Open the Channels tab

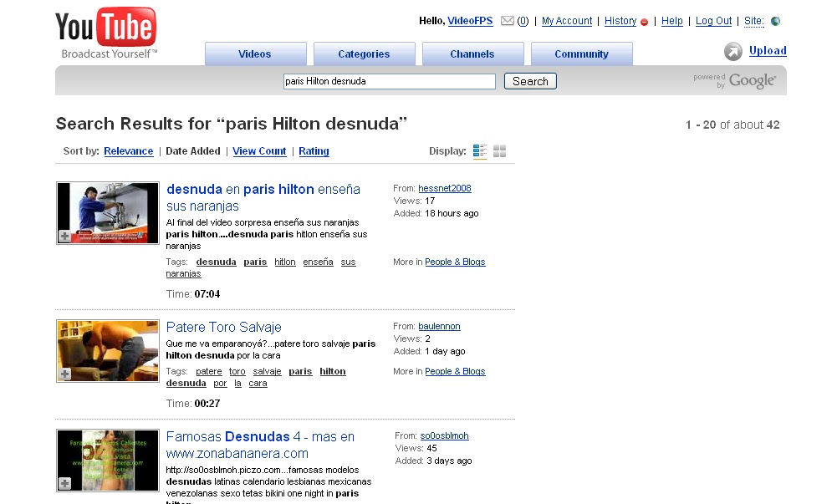472,53
